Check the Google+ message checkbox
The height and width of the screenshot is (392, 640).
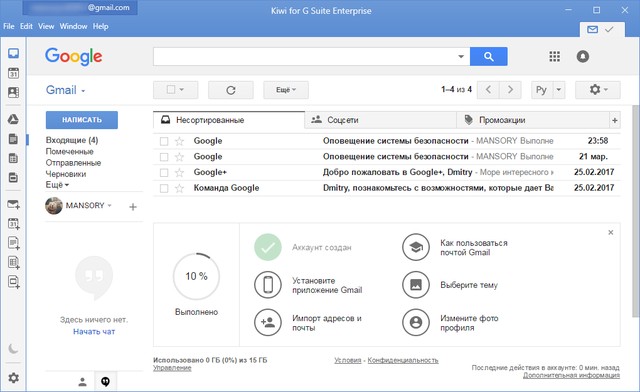(x=164, y=173)
